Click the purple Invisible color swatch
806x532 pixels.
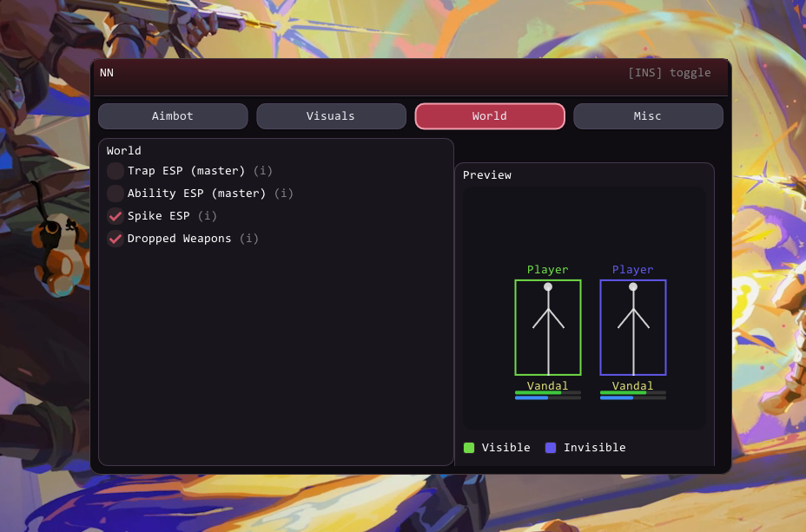(x=551, y=448)
